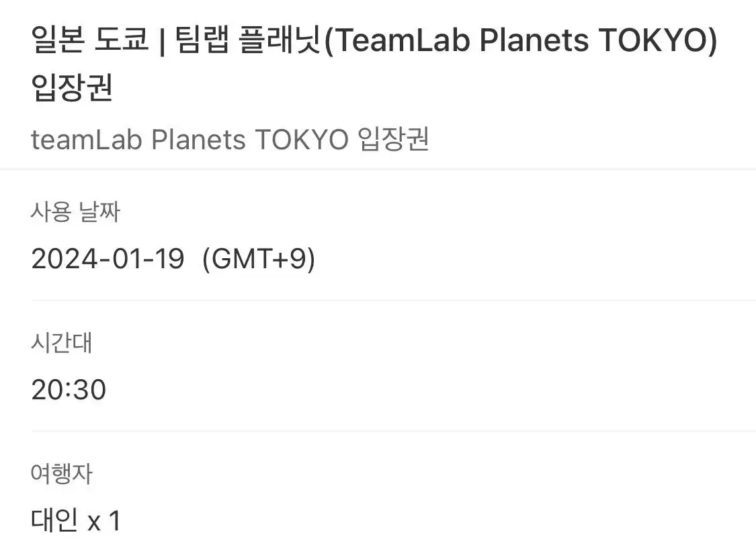Click the '시간대' label
The width and height of the screenshot is (756, 560).
coord(61,342)
